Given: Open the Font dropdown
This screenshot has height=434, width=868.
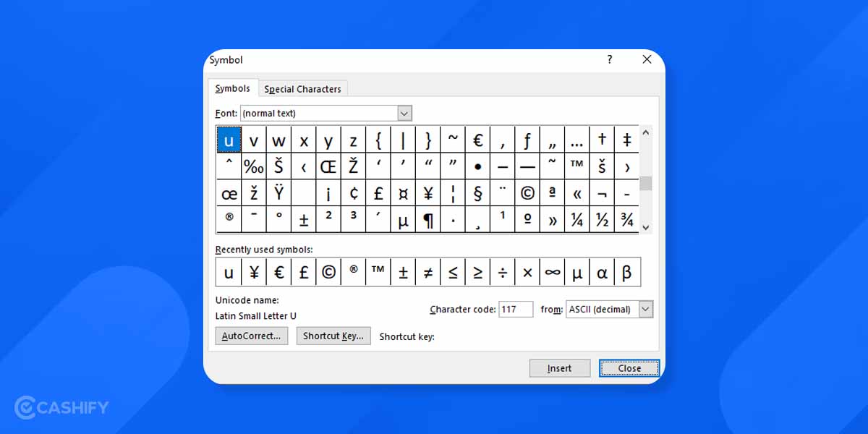Looking at the screenshot, I should 404,113.
